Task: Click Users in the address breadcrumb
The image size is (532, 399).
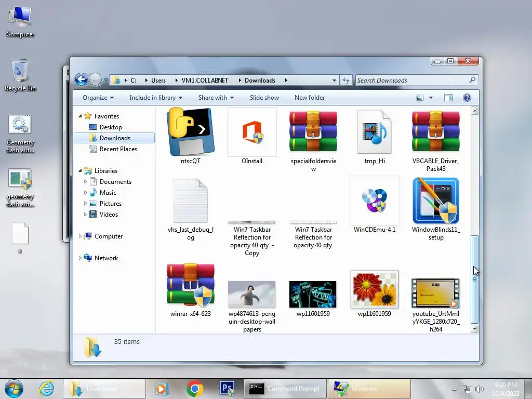Action: [x=158, y=81]
